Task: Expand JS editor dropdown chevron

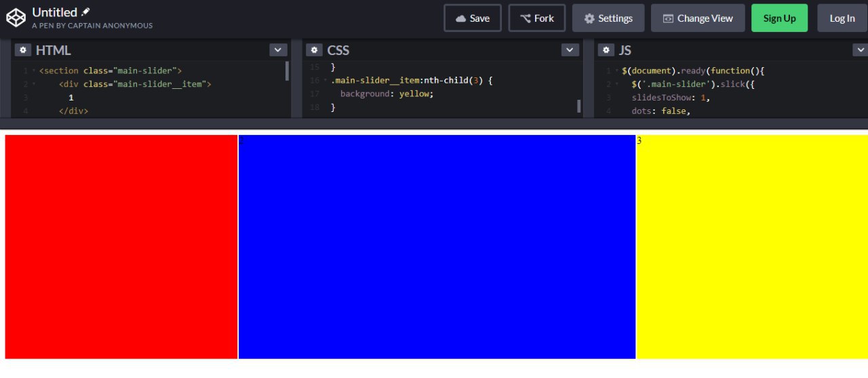Action: coord(860,50)
